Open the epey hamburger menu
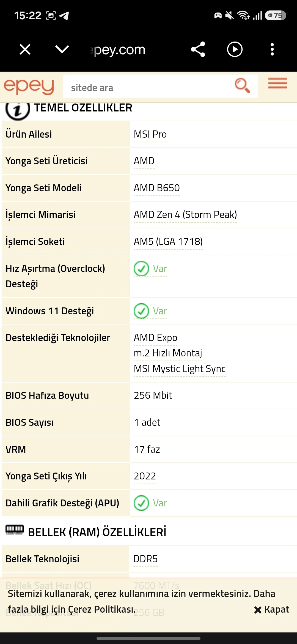Viewport: 297px width, 644px height. [x=278, y=83]
